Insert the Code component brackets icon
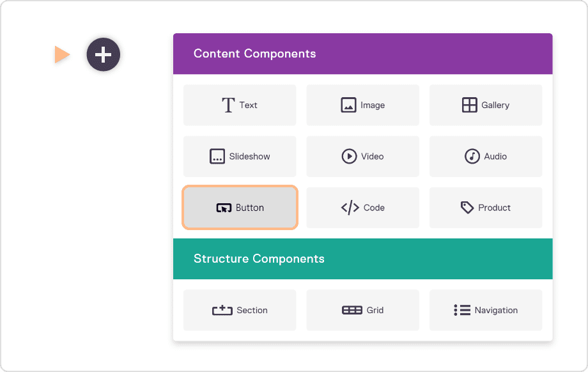 pos(350,208)
